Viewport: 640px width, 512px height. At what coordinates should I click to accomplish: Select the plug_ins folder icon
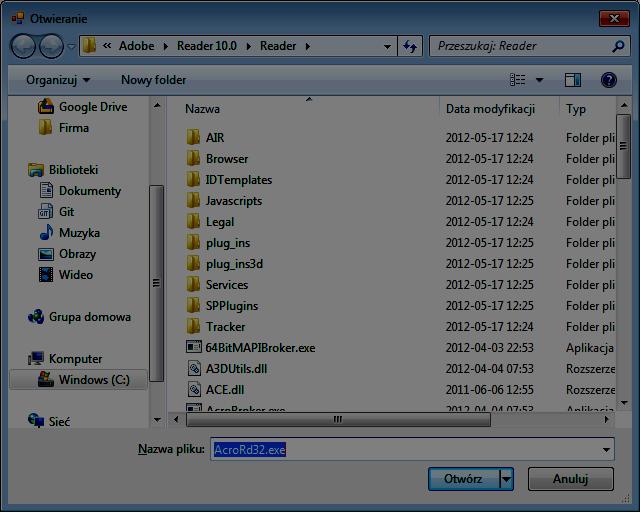(193, 243)
